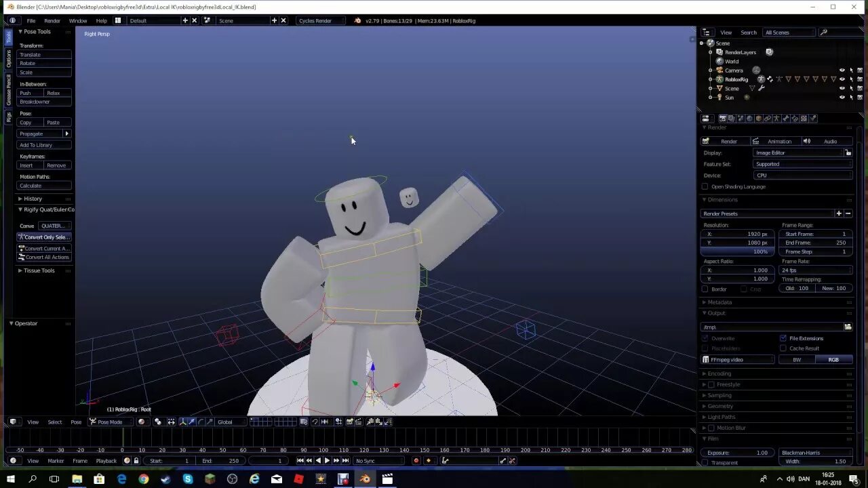
Task: Select the RGB color mode button
Action: [x=833, y=359]
